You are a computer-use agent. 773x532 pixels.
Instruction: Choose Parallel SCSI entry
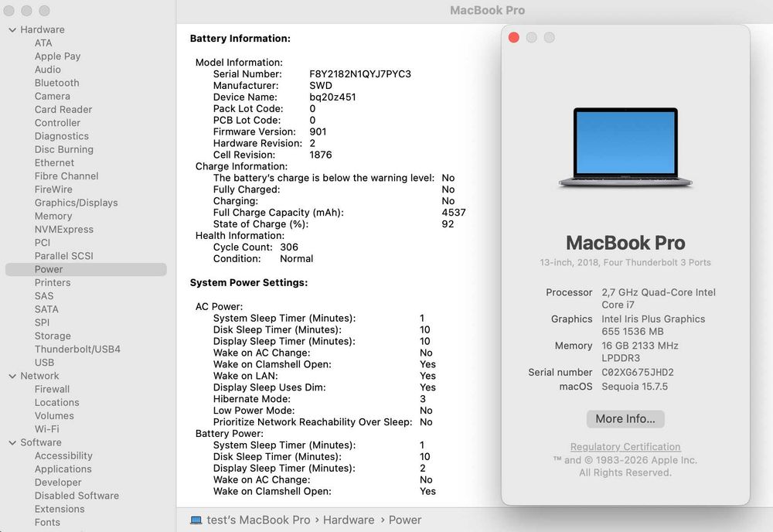63,256
